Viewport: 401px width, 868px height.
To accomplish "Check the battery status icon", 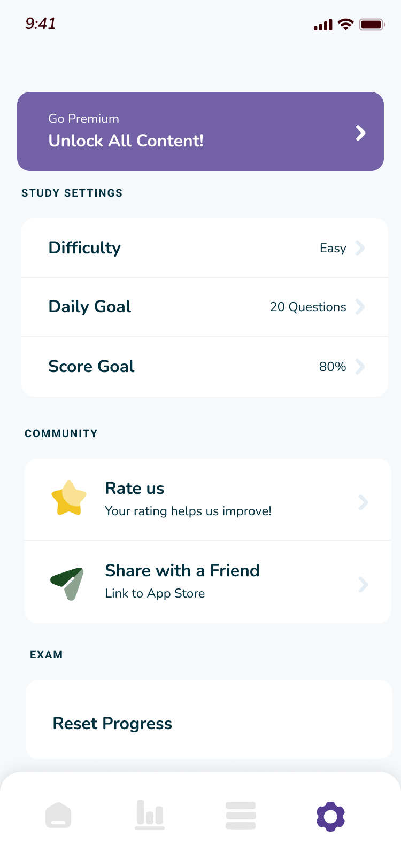I will click(372, 25).
